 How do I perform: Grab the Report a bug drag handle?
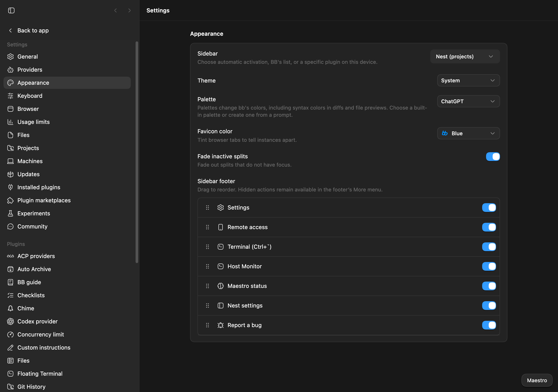coord(207,325)
